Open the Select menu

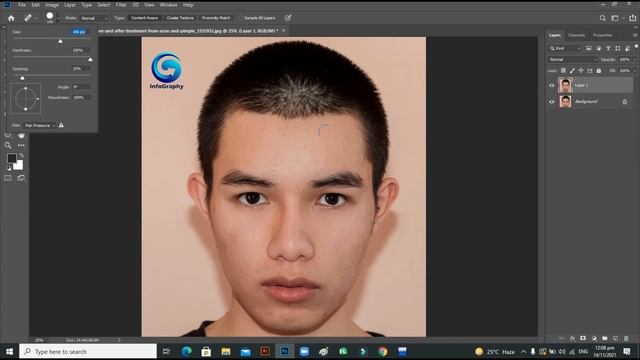point(104,5)
